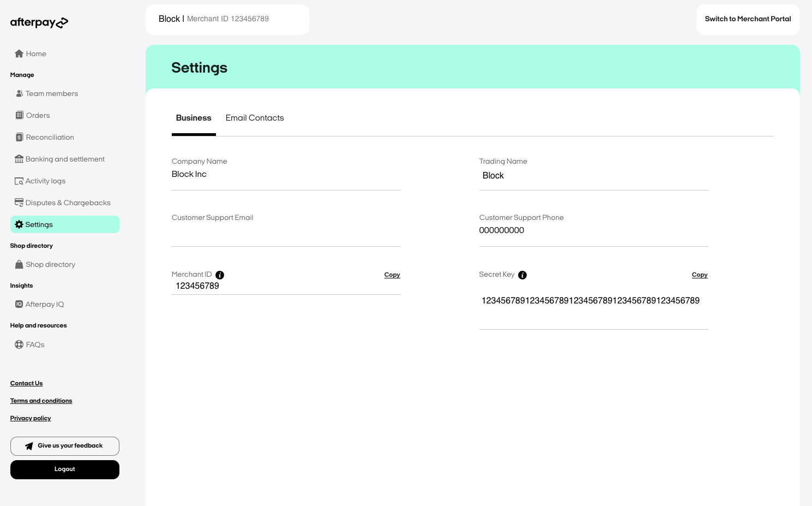
Task: Copy the Secret Key value
Action: pyautogui.click(x=700, y=275)
